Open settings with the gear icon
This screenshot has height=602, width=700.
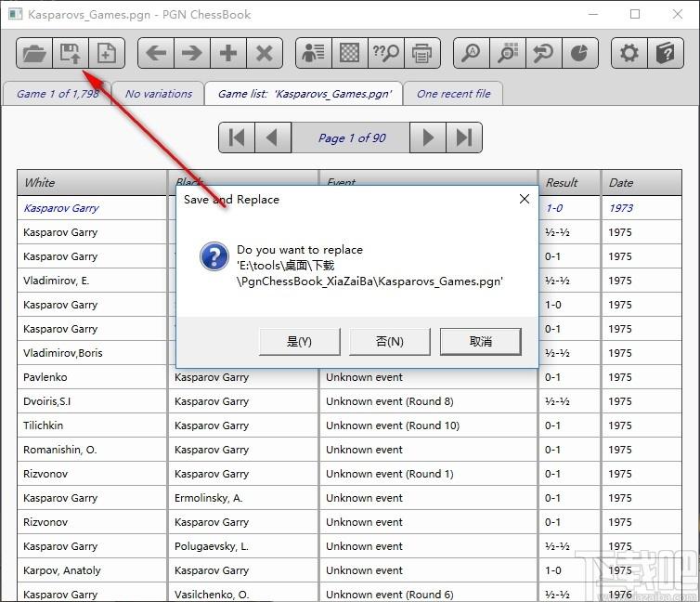(x=629, y=53)
